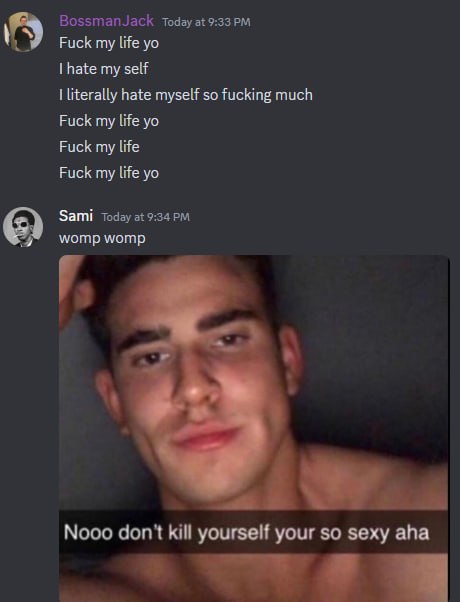Click the 'Nooo don't kill yourself' caption bar
The height and width of the screenshot is (602, 460).
(x=253, y=532)
